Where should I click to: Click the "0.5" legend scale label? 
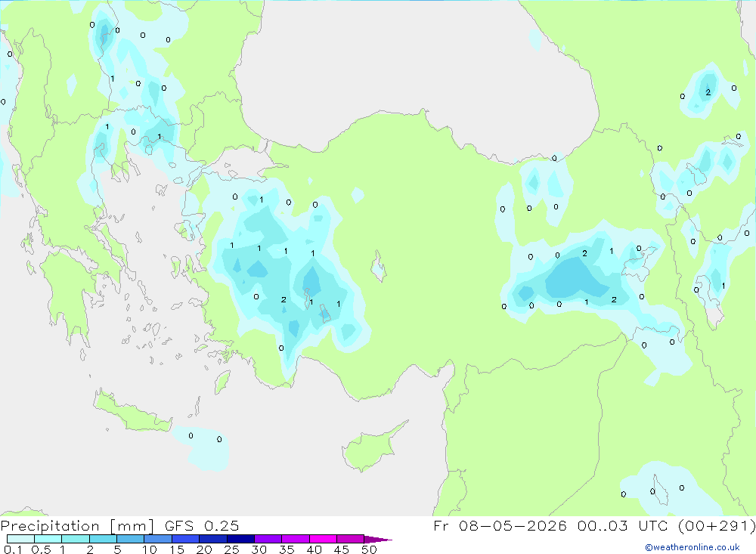pos(41,549)
